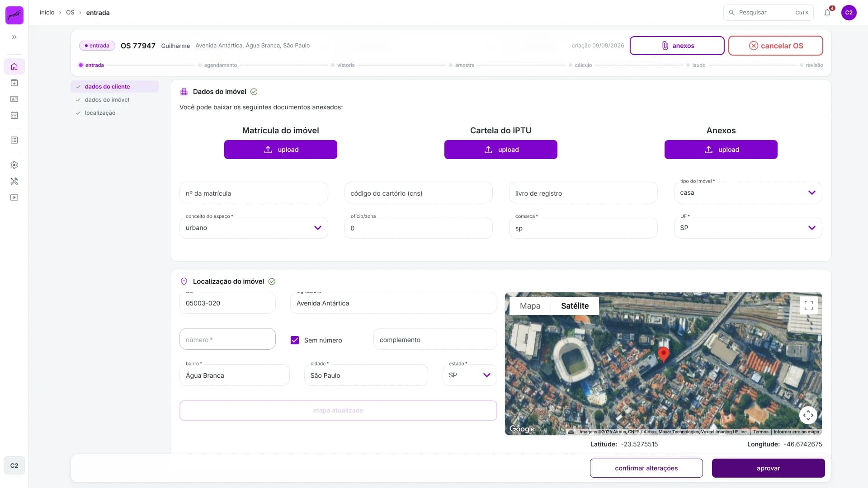Click the red location pin on map
The width and height of the screenshot is (868, 488).
(663, 354)
